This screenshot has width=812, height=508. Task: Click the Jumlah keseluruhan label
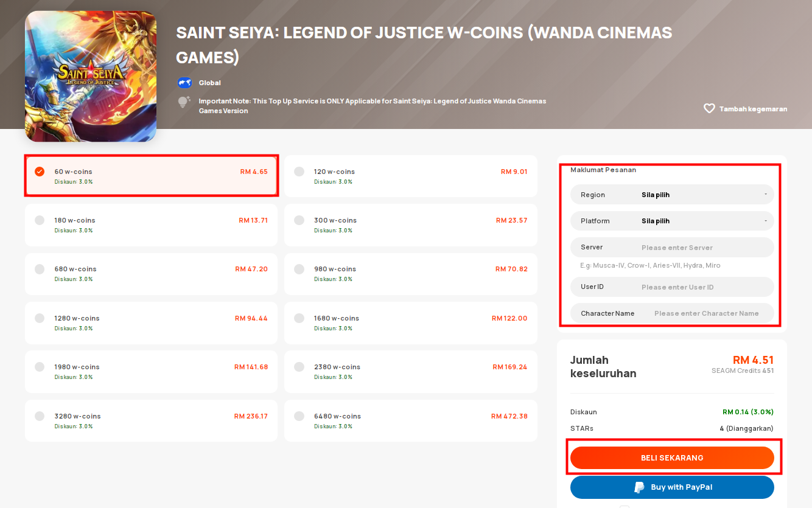603,366
